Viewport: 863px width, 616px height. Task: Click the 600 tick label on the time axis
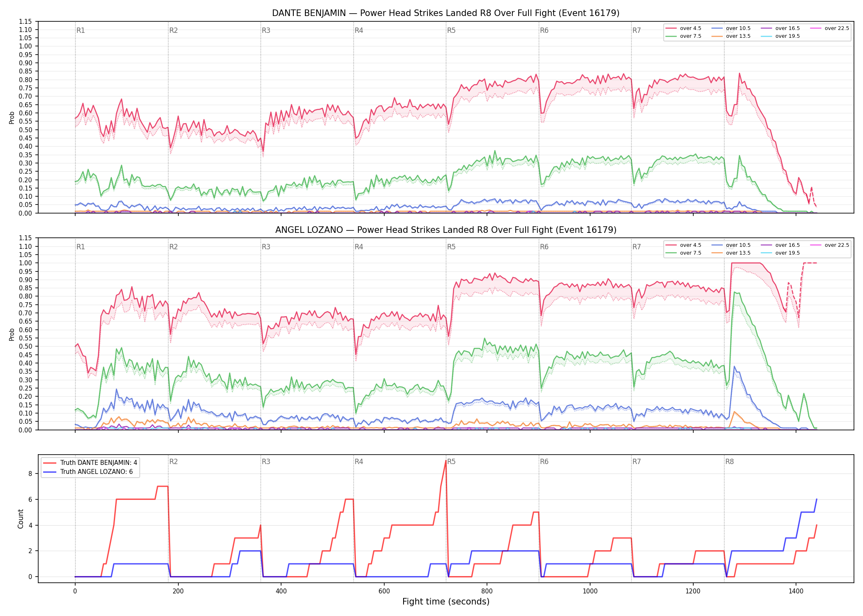click(x=384, y=591)
